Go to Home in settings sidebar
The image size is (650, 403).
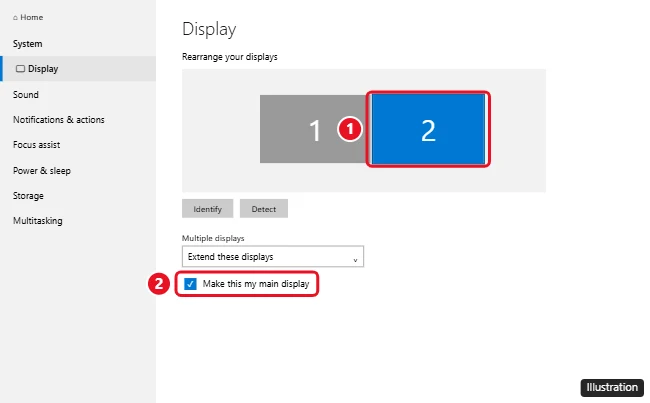(28, 17)
